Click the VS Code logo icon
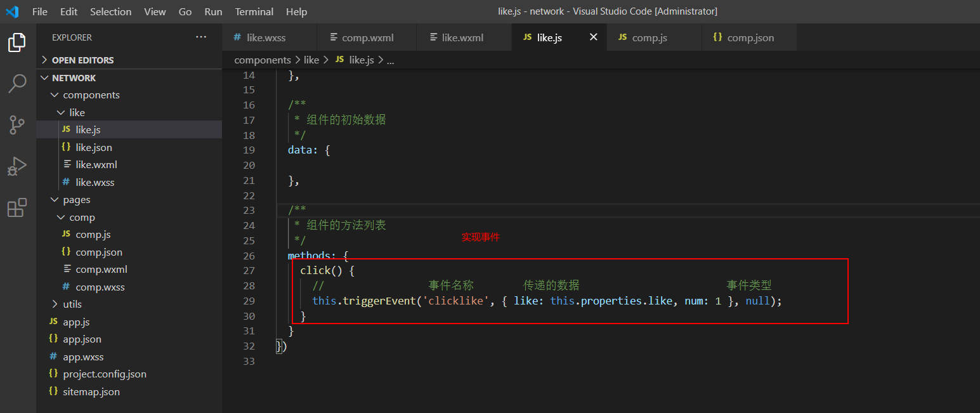 [12, 11]
